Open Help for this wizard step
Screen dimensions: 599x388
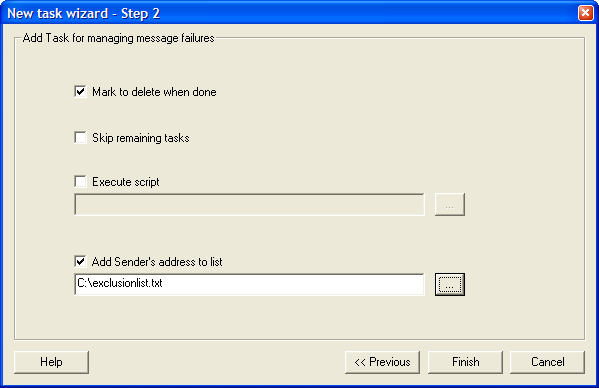click(x=51, y=362)
